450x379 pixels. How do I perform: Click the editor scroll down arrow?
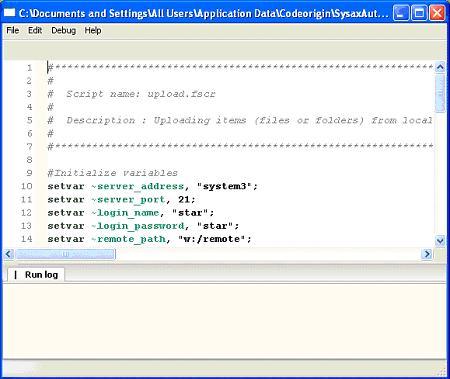point(440,240)
